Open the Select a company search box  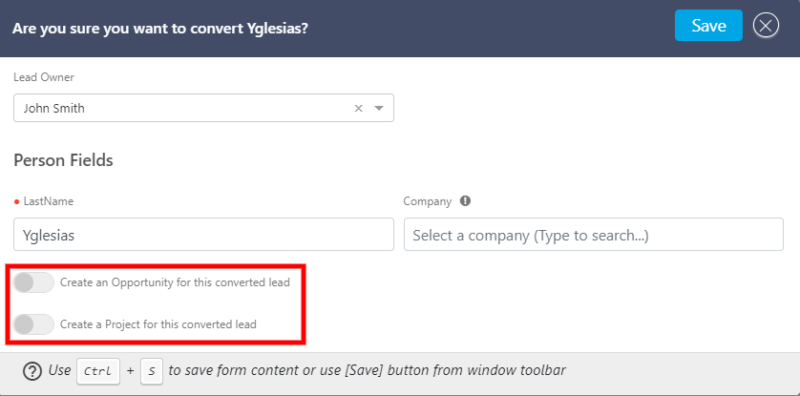point(593,234)
